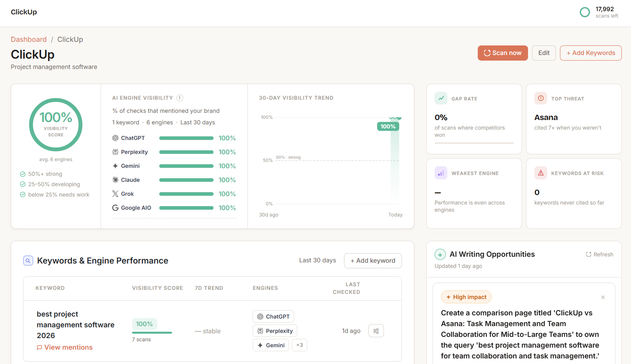Click the VISIBILITY SCORE column header
This screenshot has height=364, width=631.
tap(158, 288)
